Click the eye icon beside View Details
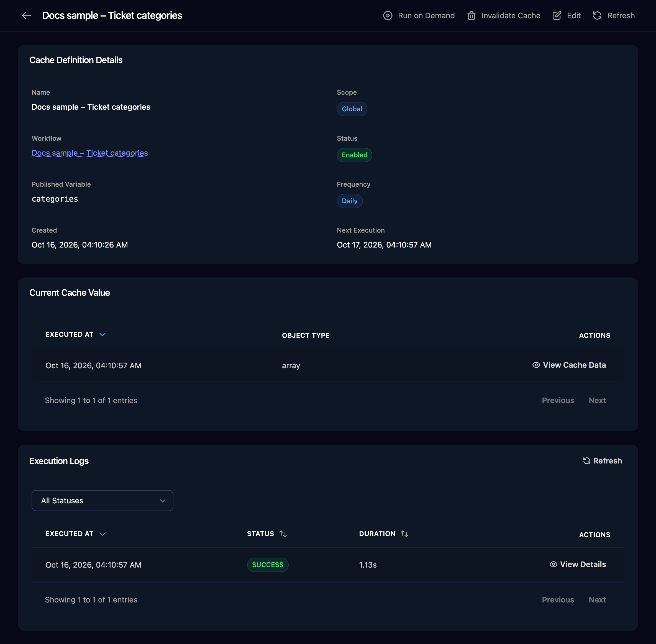Screen dimensions: 656x644 point(553,564)
